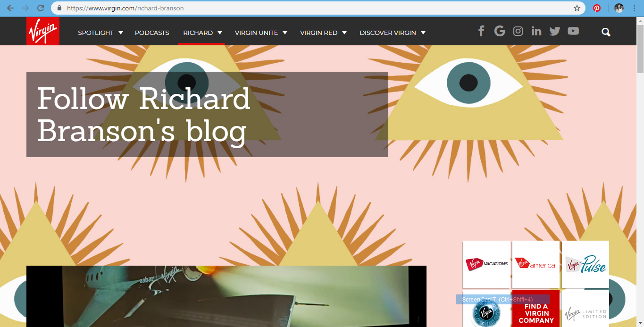The image size is (644, 327).
Task: Open the Virgin Limited Edition tile
Action: coord(585,309)
